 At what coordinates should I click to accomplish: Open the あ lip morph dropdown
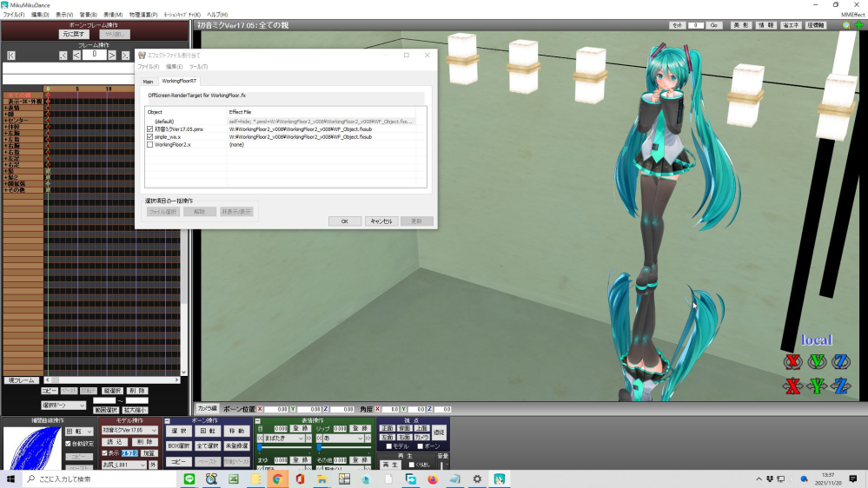click(343, 439)
